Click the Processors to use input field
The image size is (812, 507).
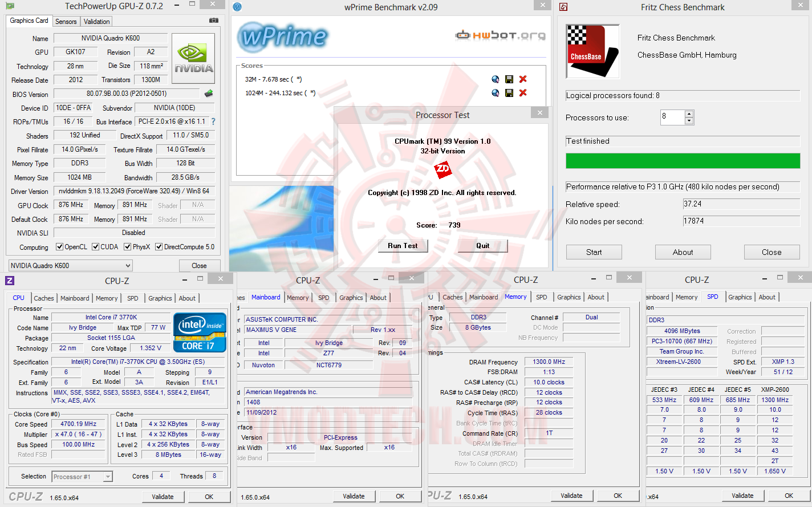pyautogui.click(x=673, y=117)
